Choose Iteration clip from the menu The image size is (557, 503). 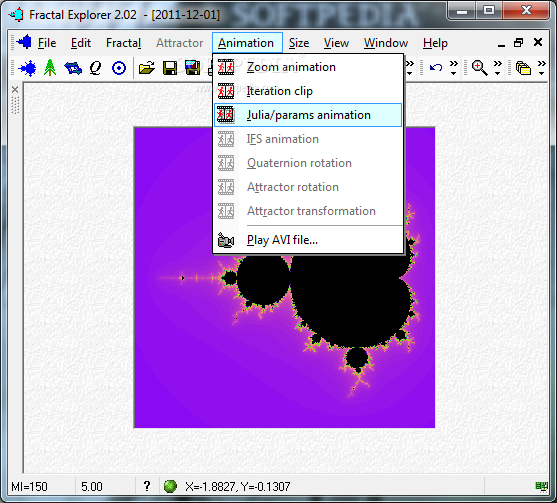pyautogui.click(x=308, y=91)
